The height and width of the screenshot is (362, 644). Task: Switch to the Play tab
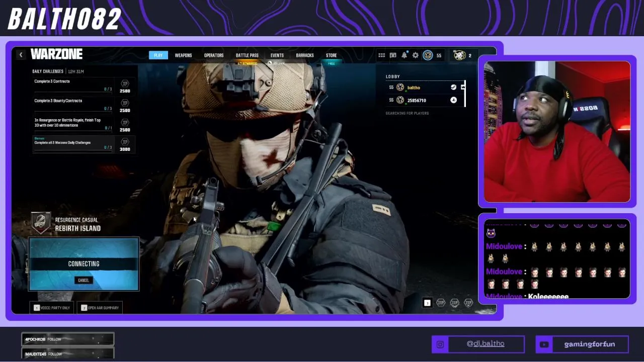point(158,55)
